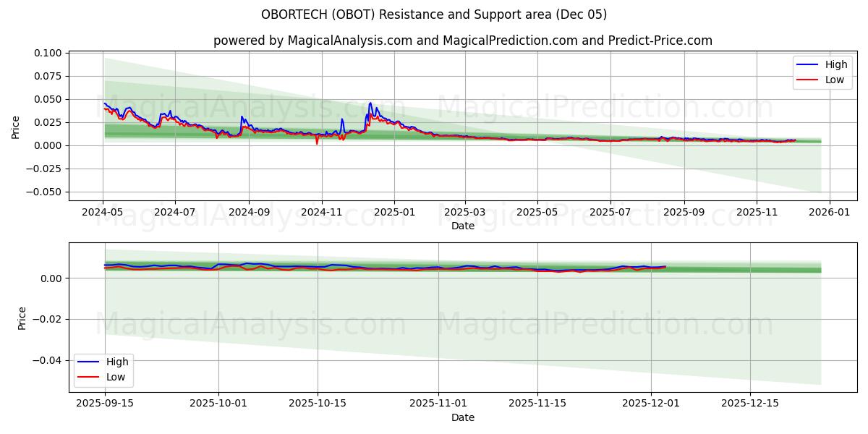Select the Date axis label on top chart
This screenshot has width=868, height=434.
click(463, 226)
